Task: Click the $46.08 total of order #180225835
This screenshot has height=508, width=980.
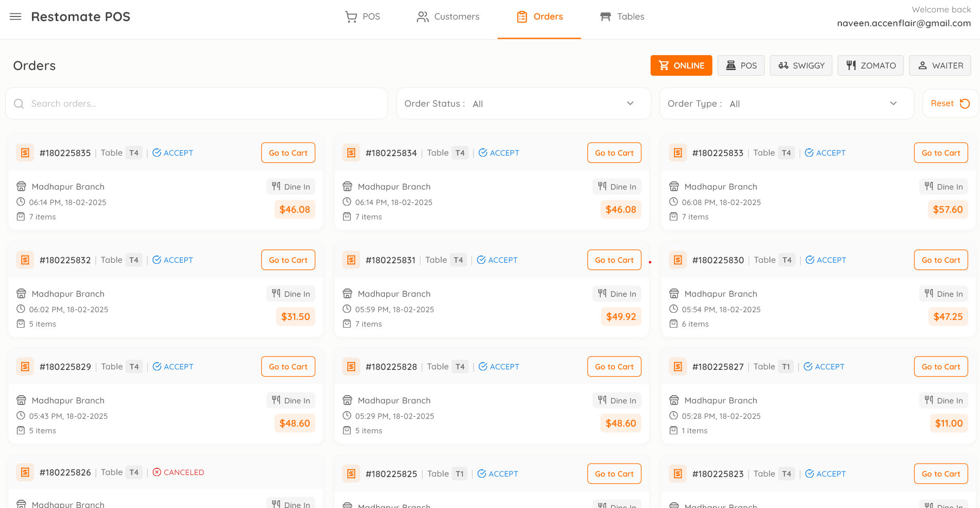Action: coord(295,210)
